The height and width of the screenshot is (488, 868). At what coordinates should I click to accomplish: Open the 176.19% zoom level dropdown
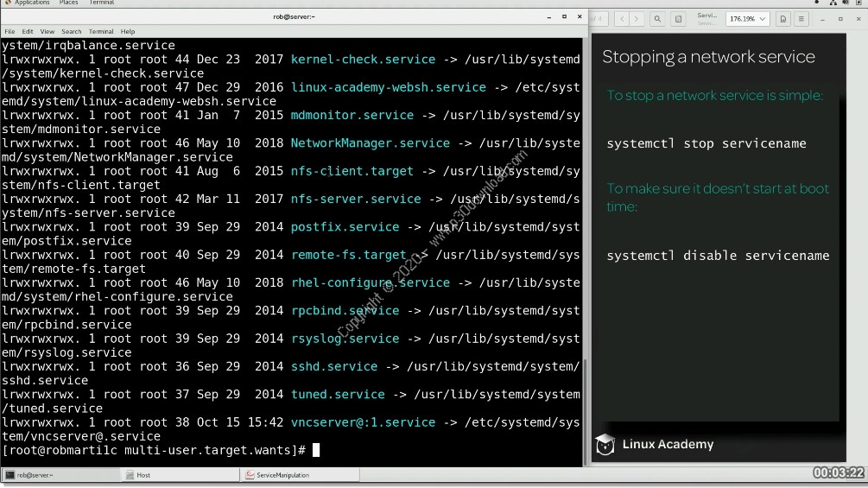[x=747, y=18]
